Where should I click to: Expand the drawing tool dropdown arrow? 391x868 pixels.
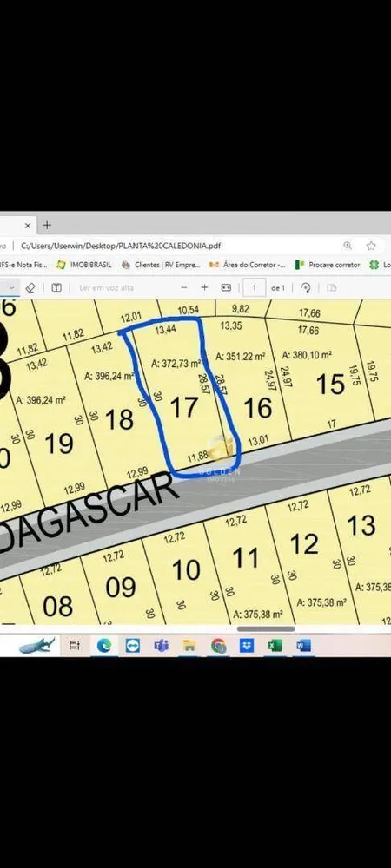tap(11, 287)
